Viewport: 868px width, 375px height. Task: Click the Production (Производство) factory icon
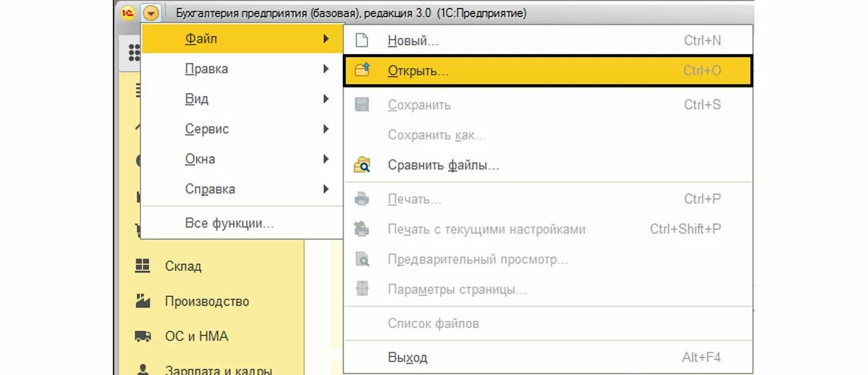[x=142, y=301]
